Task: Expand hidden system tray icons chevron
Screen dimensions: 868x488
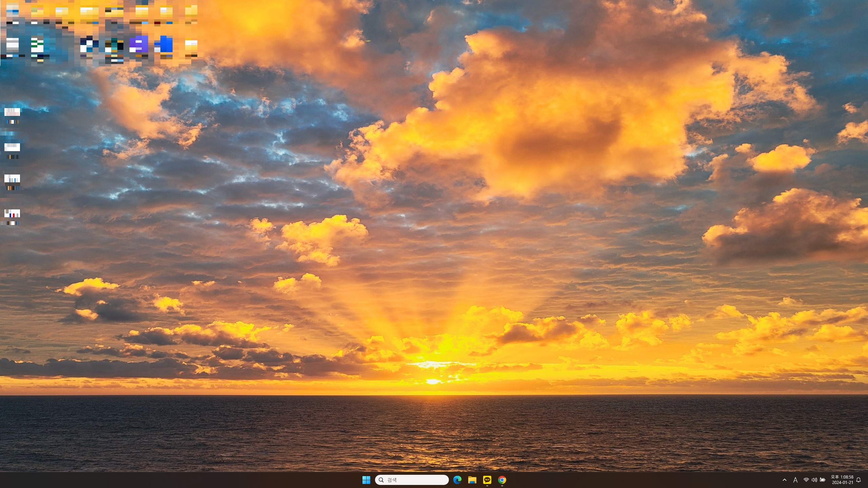Action: [784, 480]
